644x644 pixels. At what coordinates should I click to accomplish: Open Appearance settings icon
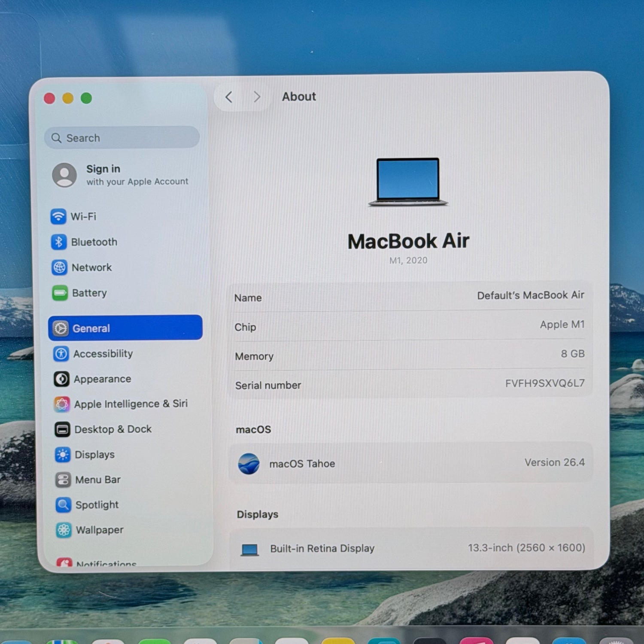pyautogui.click(x=61, y=379)
